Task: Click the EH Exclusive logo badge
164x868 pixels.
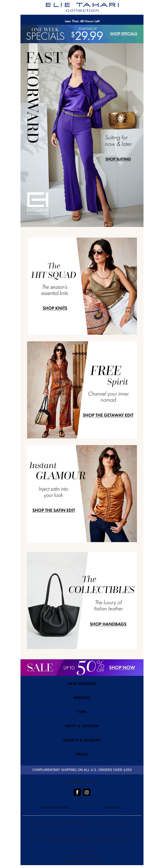Action: coord(38,204)
